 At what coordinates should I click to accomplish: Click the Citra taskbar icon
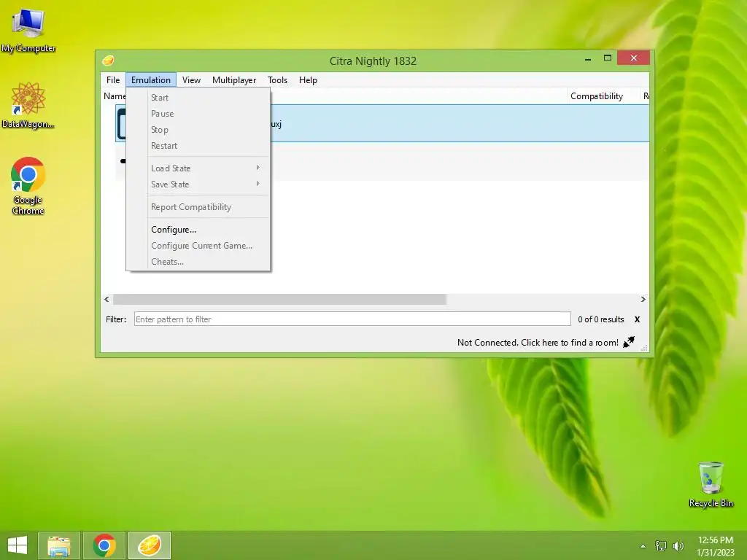click(x=150, y=545)
